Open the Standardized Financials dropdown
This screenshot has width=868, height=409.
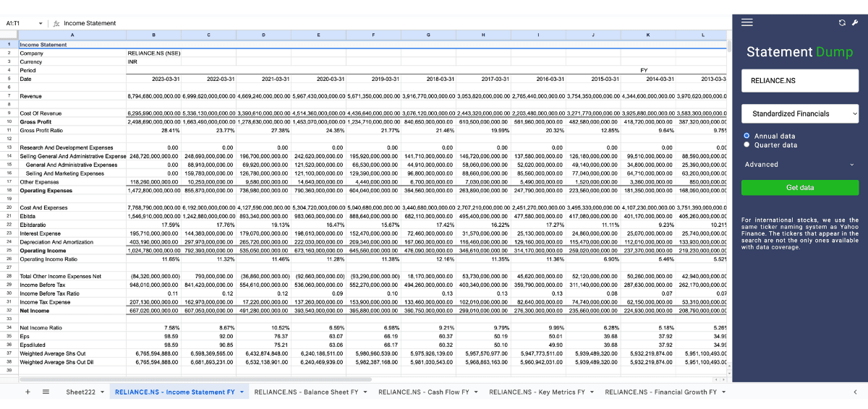point(799,113)
